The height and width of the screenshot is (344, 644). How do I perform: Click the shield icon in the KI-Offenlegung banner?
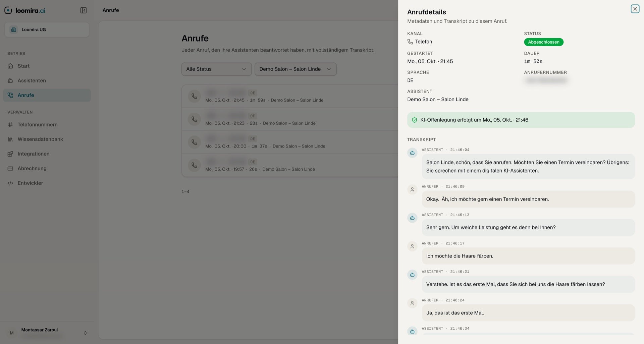pyautogui.click(x=415, y=120)
